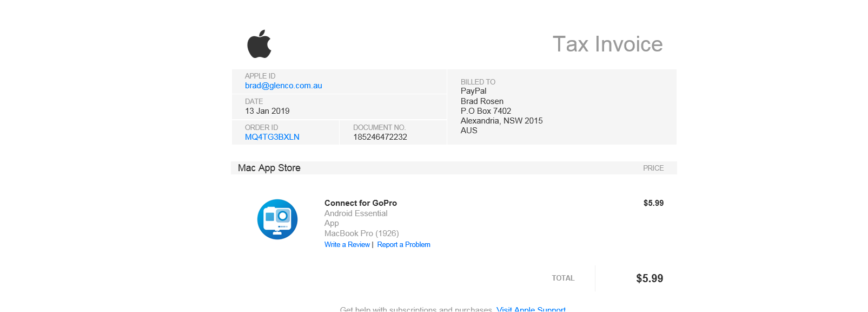Image resolution: width=868 pixels, height=312 pixels.
Task: Select the AUS country line
Action: tap(469, 131)
